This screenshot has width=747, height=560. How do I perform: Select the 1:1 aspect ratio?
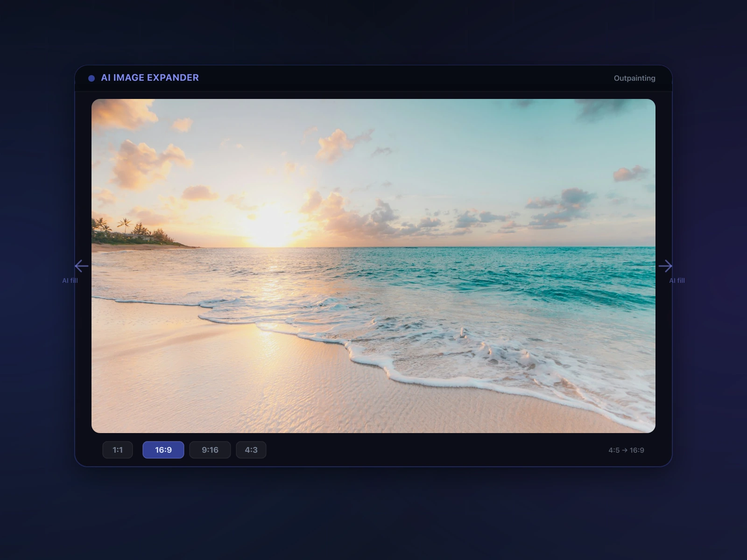point(118,450)
